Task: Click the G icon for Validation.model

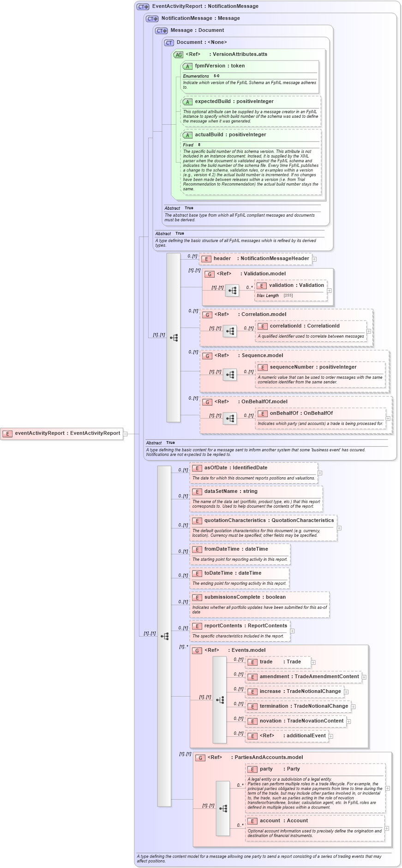Action: point(210,274)
